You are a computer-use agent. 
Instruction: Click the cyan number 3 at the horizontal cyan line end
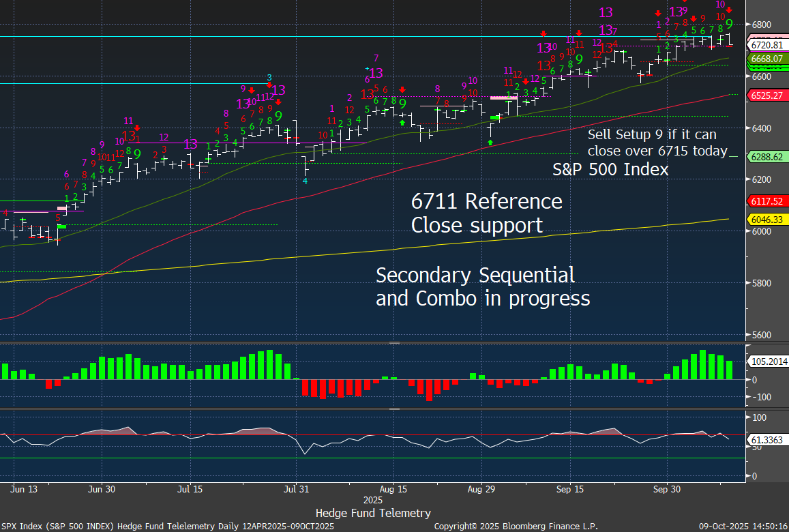[x=269, y=78]
